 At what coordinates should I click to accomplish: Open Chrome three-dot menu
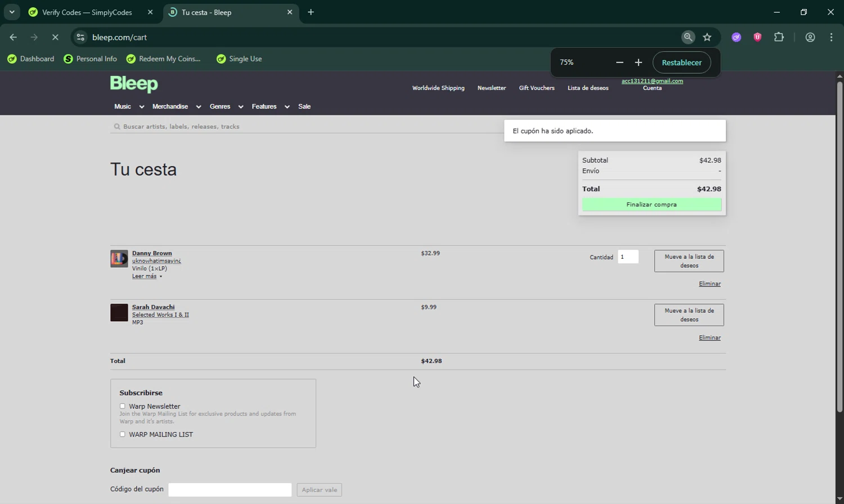[832, 37]
